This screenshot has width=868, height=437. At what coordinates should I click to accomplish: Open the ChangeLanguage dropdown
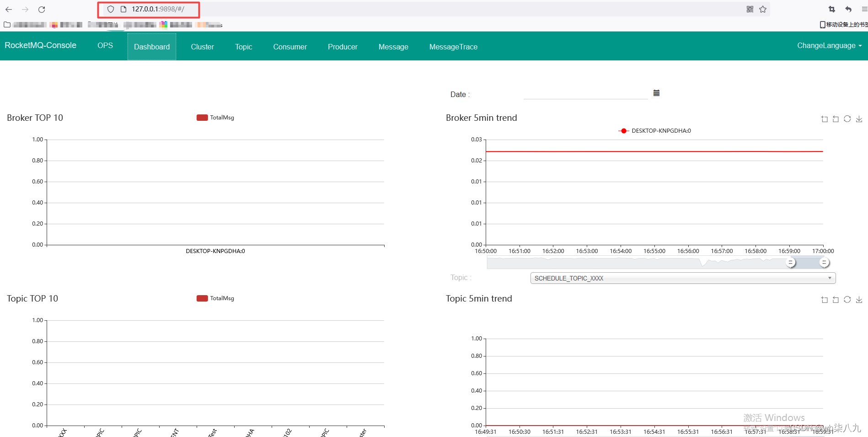coord(829,46)
